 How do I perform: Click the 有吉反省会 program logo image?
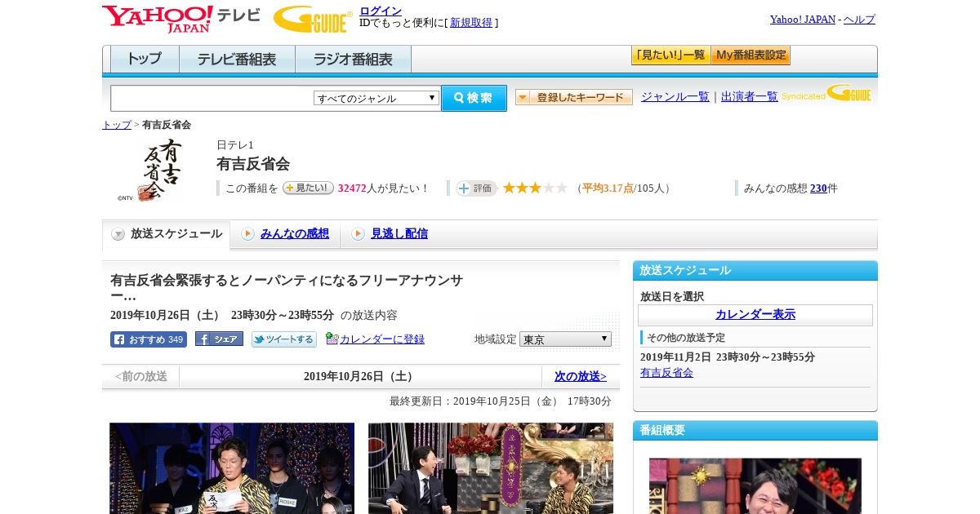(150, 170)
